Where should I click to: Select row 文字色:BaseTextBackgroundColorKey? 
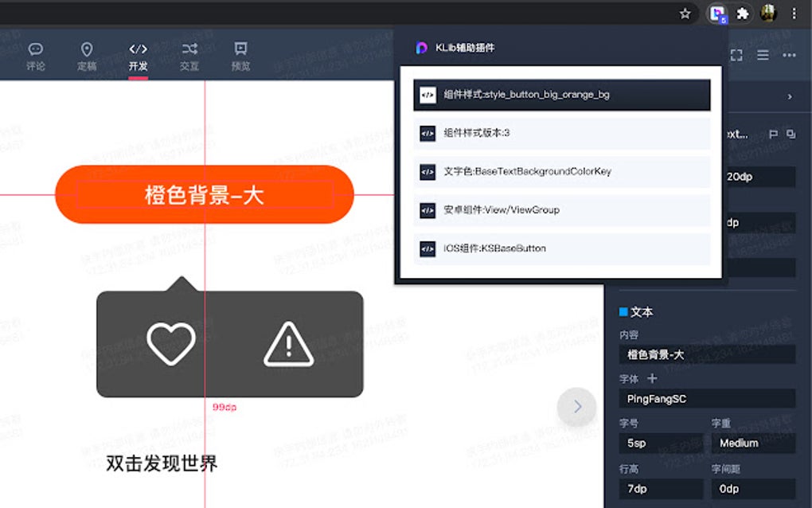(x=562, y=172)
